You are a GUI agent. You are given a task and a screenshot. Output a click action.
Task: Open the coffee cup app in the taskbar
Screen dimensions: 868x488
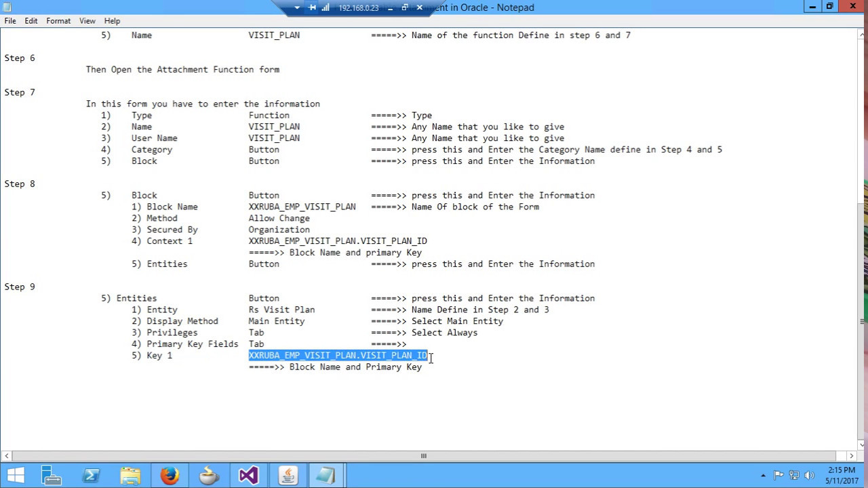[209, 475]
